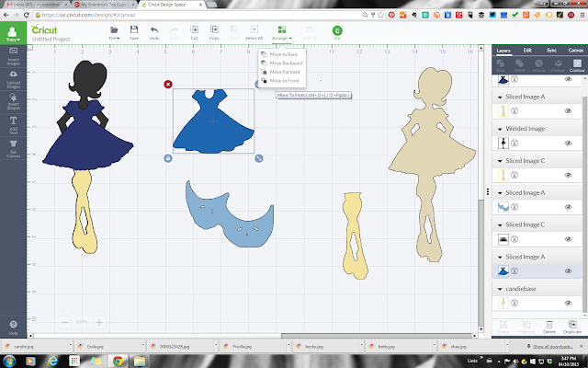Toggle eye icon of the topmost Sliced Image A legs layer
Viewport: 588px width, 368px height.
point(568,110)
